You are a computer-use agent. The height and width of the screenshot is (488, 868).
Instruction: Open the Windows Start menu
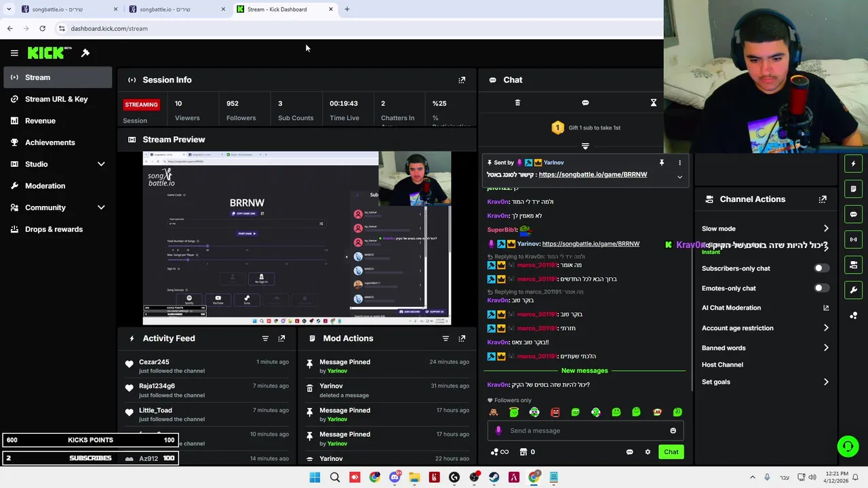315,478
